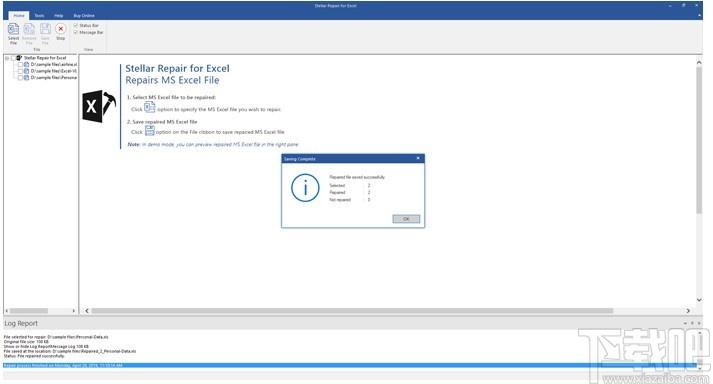The width and height of the screenshot is (713, 384).
Task: Click the save icon in step 2 instructions
Action: [x=150, y=131]
